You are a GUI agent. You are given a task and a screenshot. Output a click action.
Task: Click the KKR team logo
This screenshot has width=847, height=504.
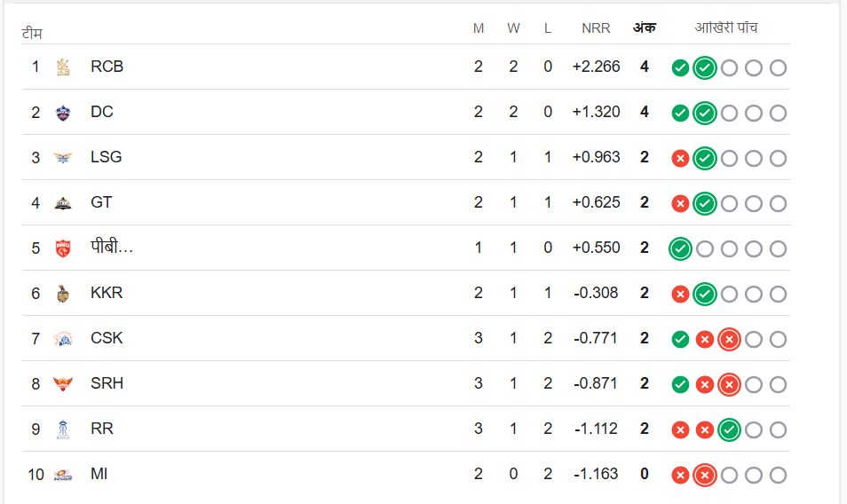[62, 293]
